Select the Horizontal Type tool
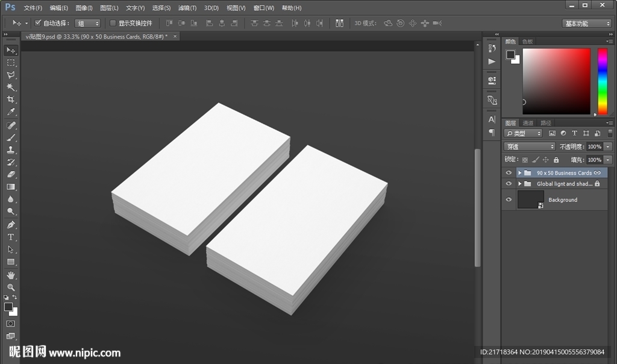Viewport: 617px width, 364px height. click(11, 237)
